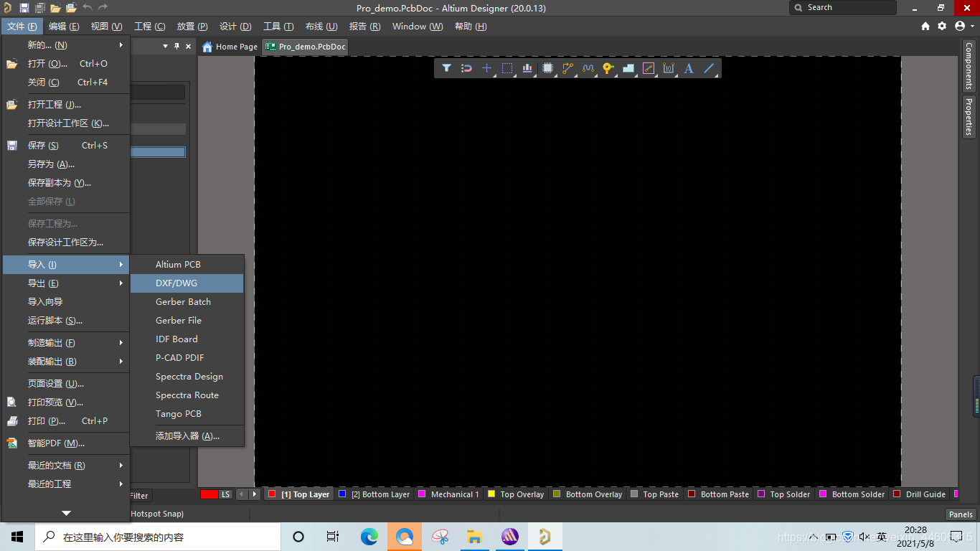
Task: Click the save icon in title bar
Action: [24, 8]
